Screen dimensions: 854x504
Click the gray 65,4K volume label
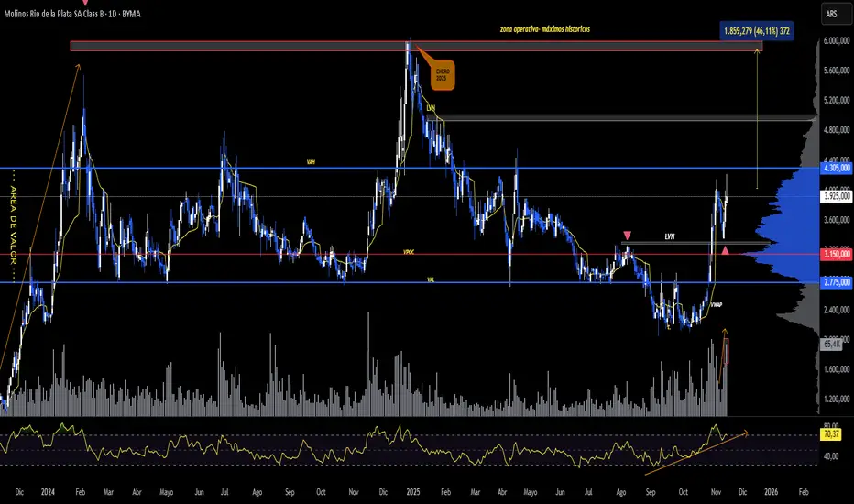(832, 345)
